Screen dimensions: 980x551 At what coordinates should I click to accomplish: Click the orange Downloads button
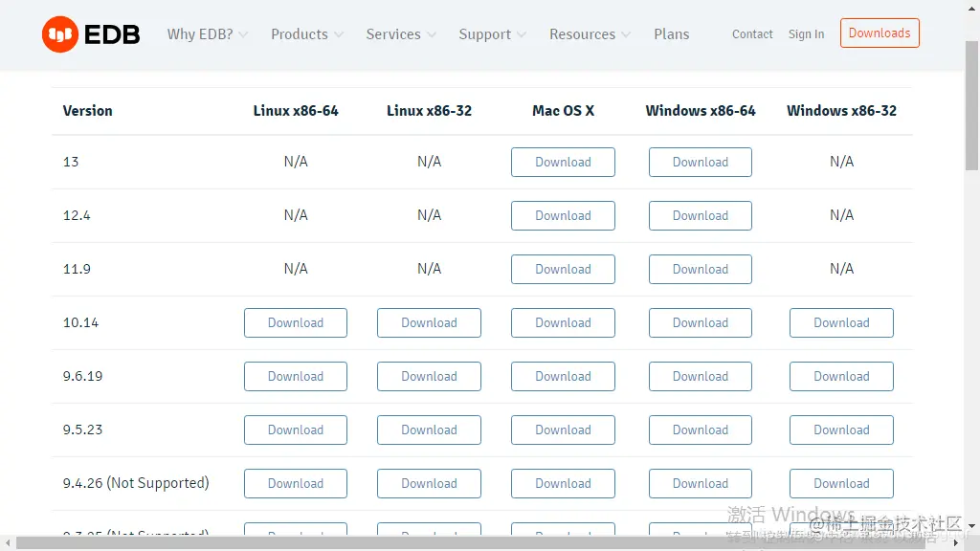click(x=880, y=33)
